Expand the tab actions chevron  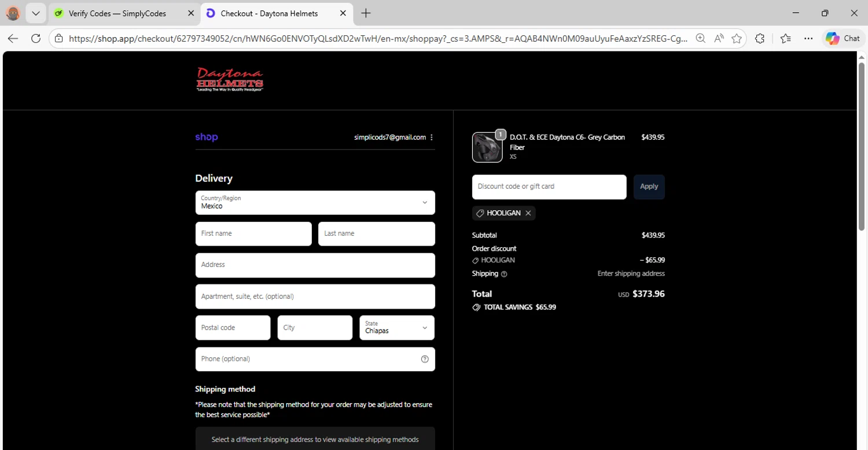(35, 13)
